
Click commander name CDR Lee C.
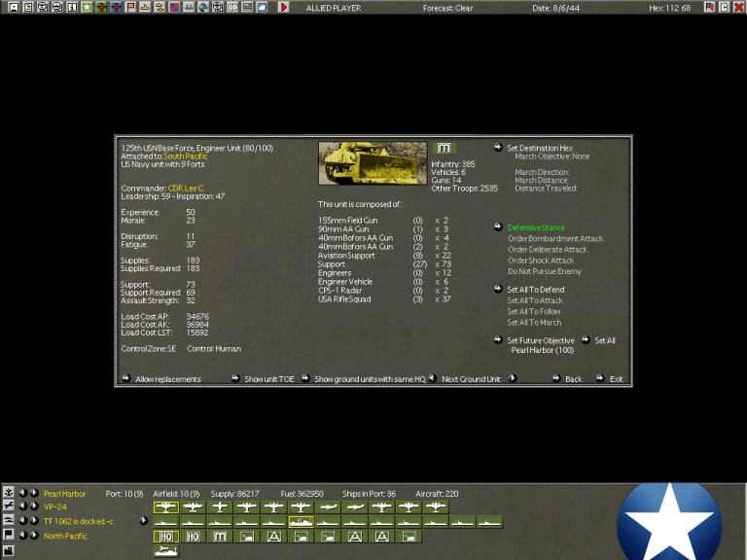[x=186, y=187]
